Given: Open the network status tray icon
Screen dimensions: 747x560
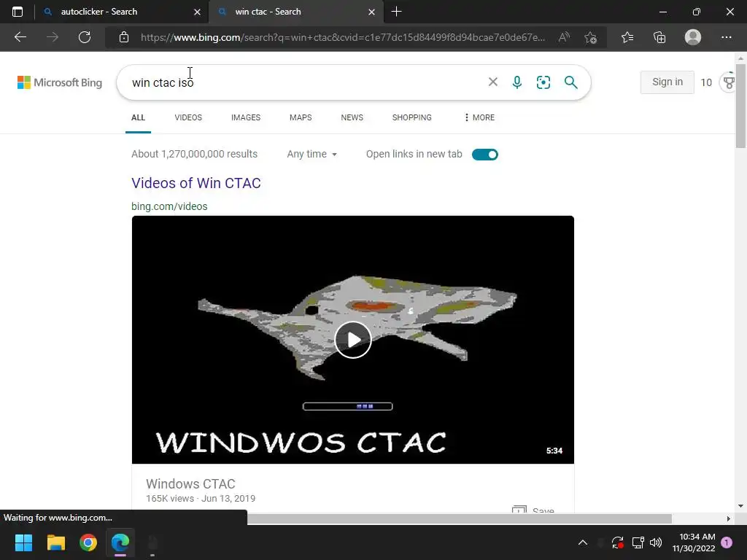Looking at the screenshot, I should coord(638,542).
